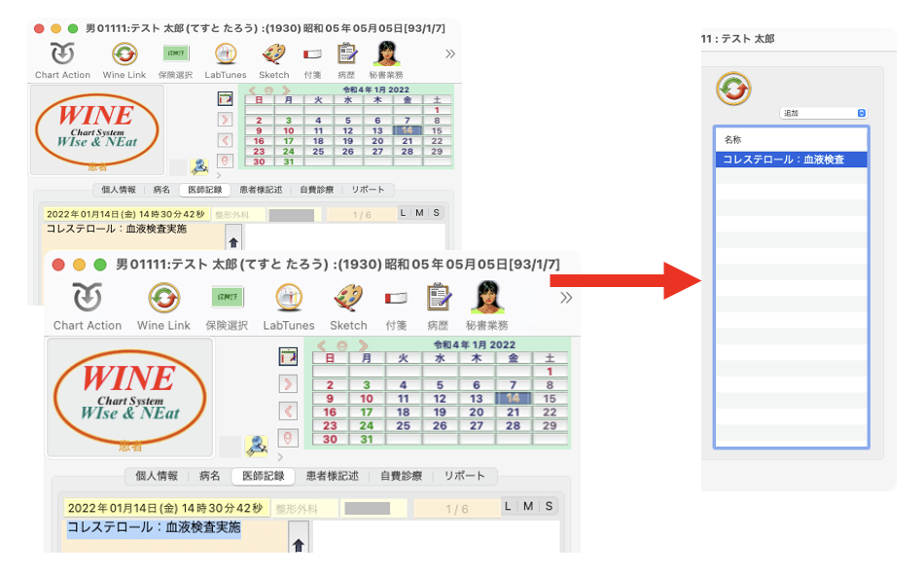Open LabTunes in the front window
Viewport: 924px width, 576px height.
(288, 299)
